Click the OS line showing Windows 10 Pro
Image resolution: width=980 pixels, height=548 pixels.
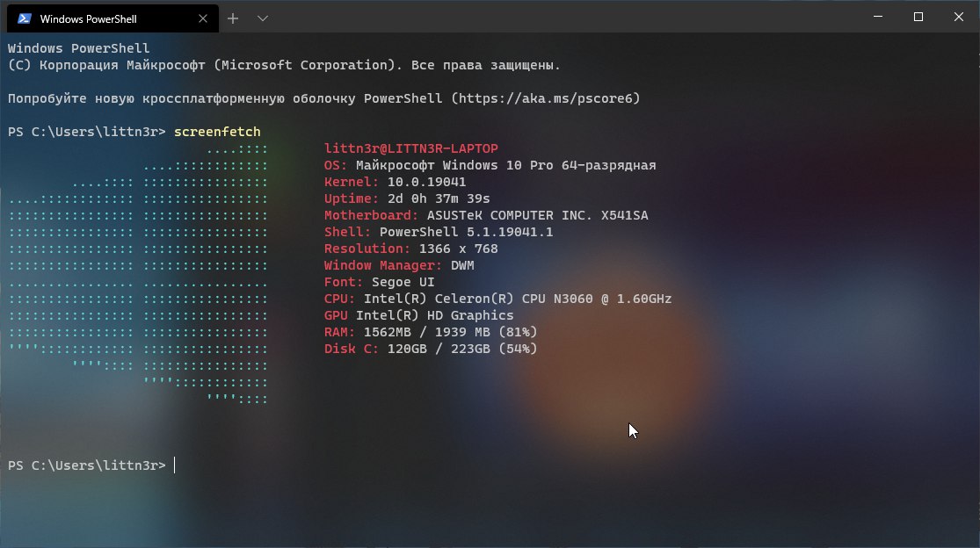click(490, 165)
